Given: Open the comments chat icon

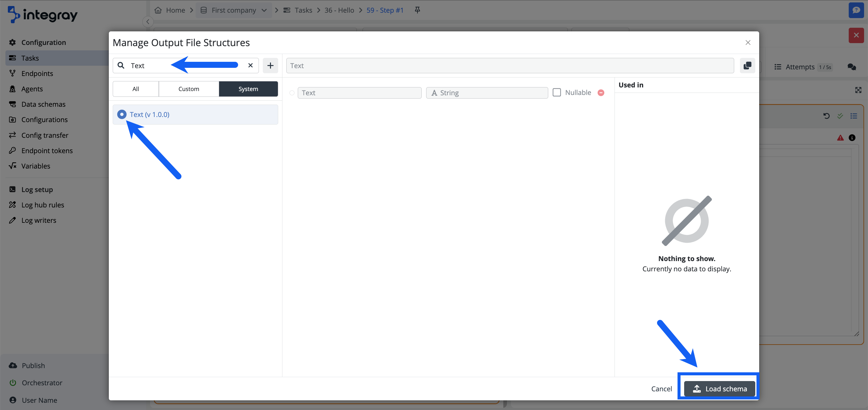Looking at the screenshot, I should tap(851, 67).
